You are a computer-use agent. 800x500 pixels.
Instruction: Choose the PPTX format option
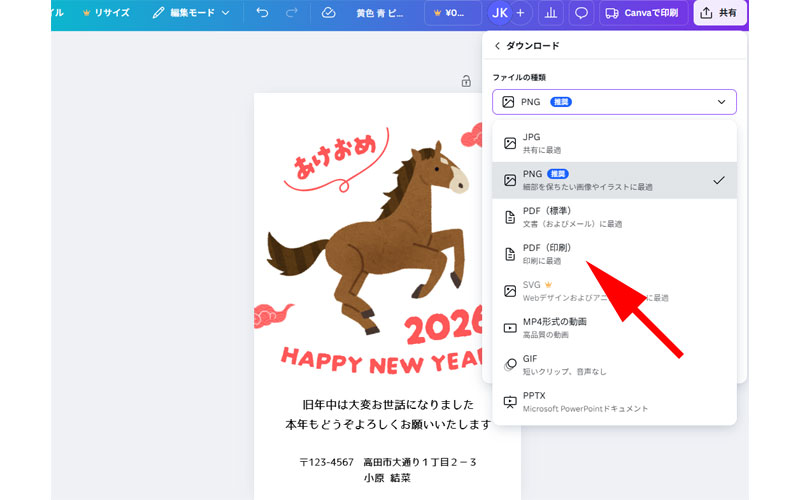614,402
